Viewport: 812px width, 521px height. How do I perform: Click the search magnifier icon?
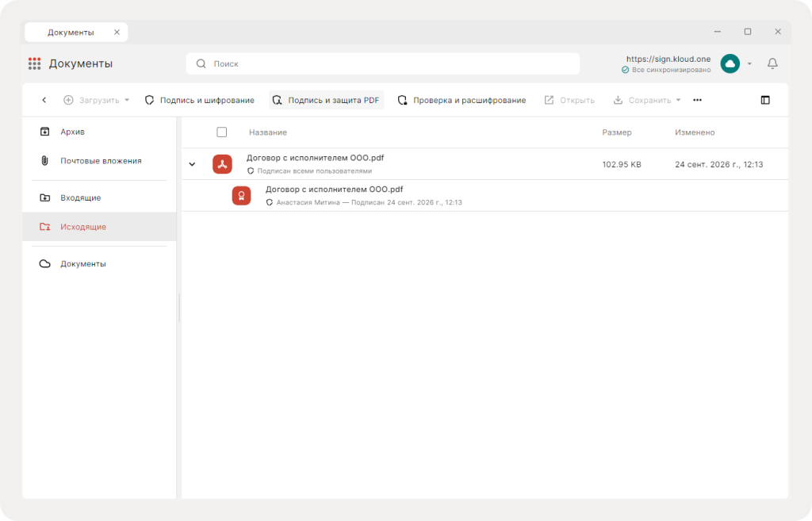point(201,63)
